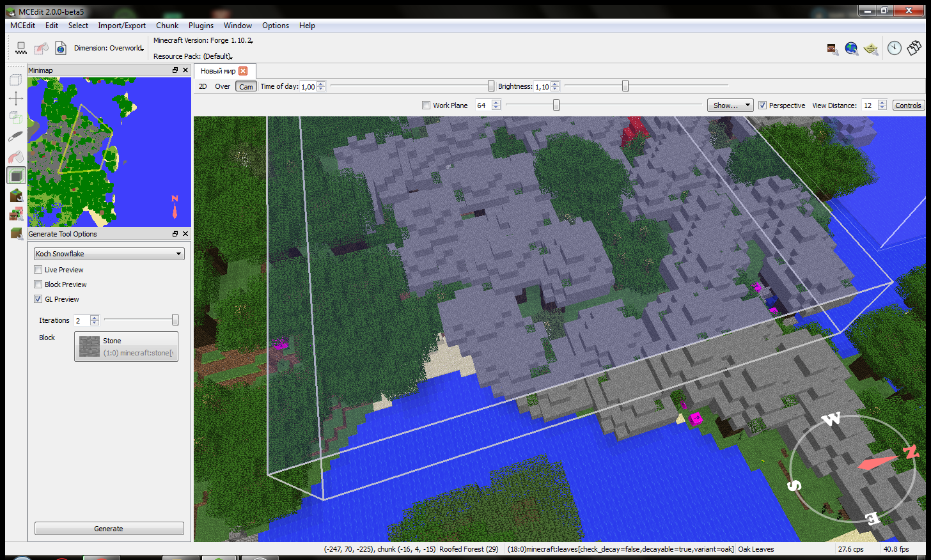Viewport: 931px width, 560px height.
Task: Click the Work Plane height slider
Action: [604, 105]
